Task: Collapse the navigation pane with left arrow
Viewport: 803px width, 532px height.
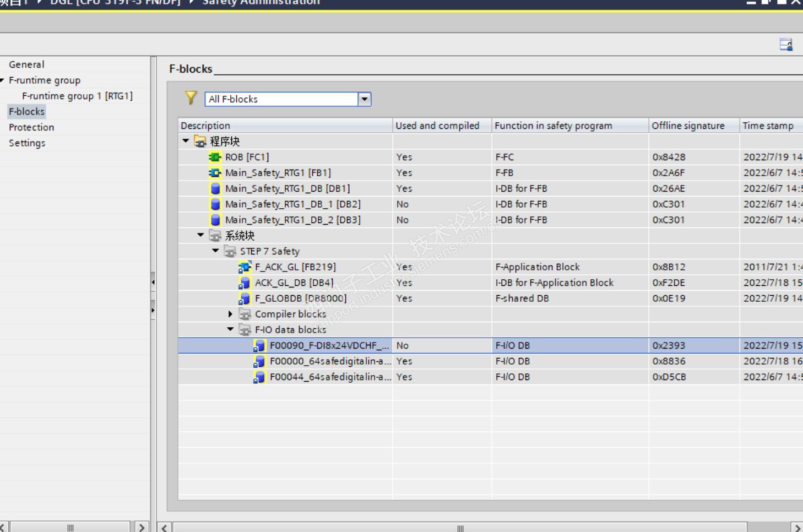Action: [153, 282]
